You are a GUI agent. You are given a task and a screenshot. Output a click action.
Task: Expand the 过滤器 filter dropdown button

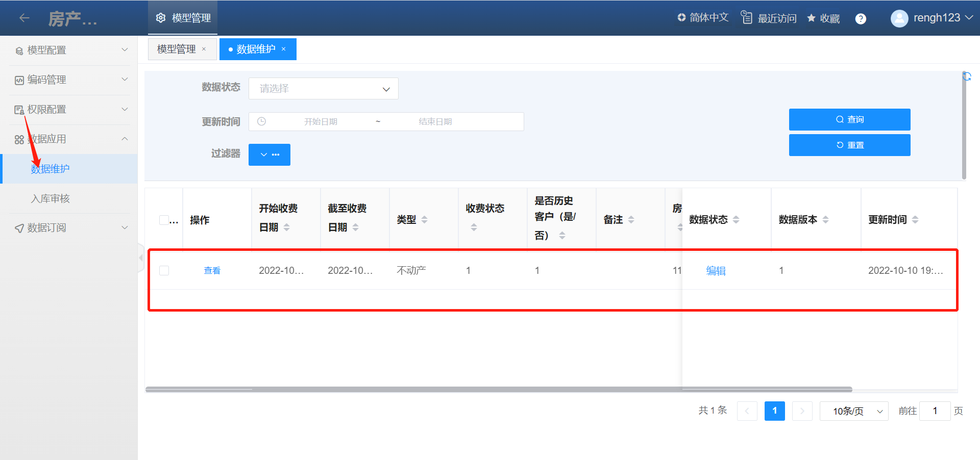(x=269, y=155)
